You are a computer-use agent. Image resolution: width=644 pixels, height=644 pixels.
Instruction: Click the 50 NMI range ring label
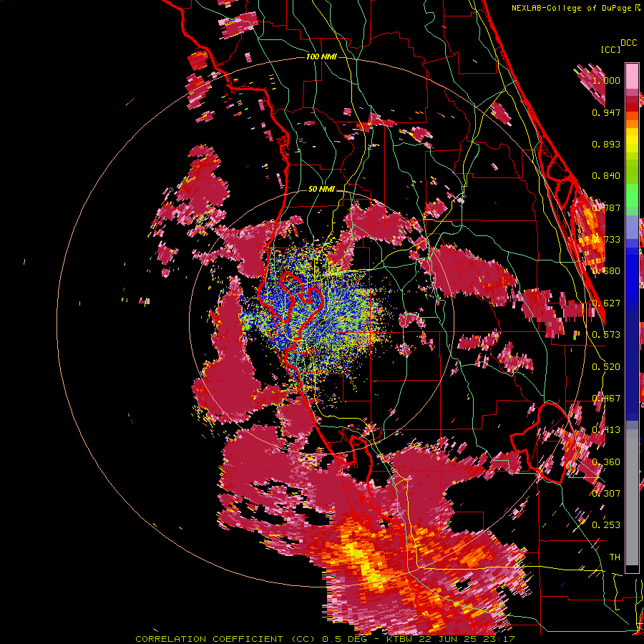(x=321, y=189)
